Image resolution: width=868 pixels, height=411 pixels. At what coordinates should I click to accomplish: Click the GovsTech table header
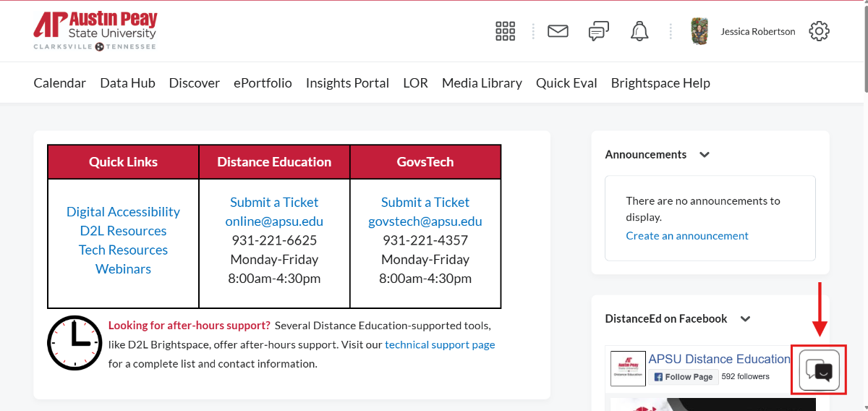[425, 161]
